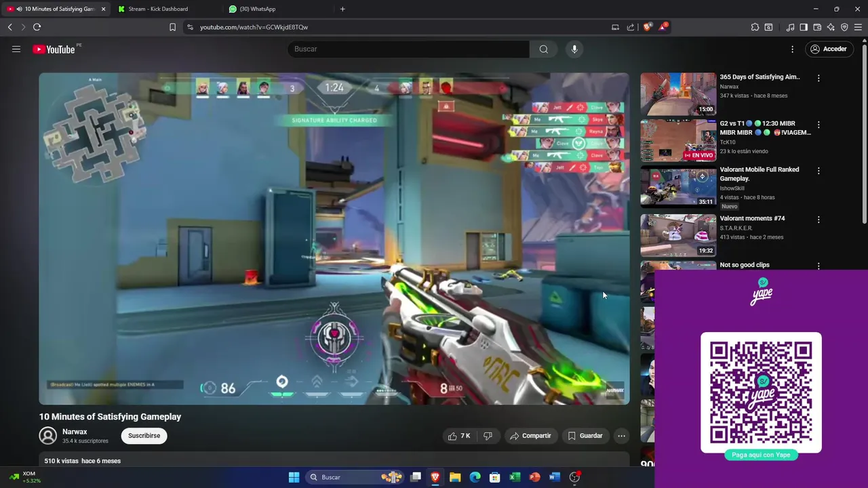Open the Windows Start menu
The height and width of the screenshot is (488, 868).
294,477
